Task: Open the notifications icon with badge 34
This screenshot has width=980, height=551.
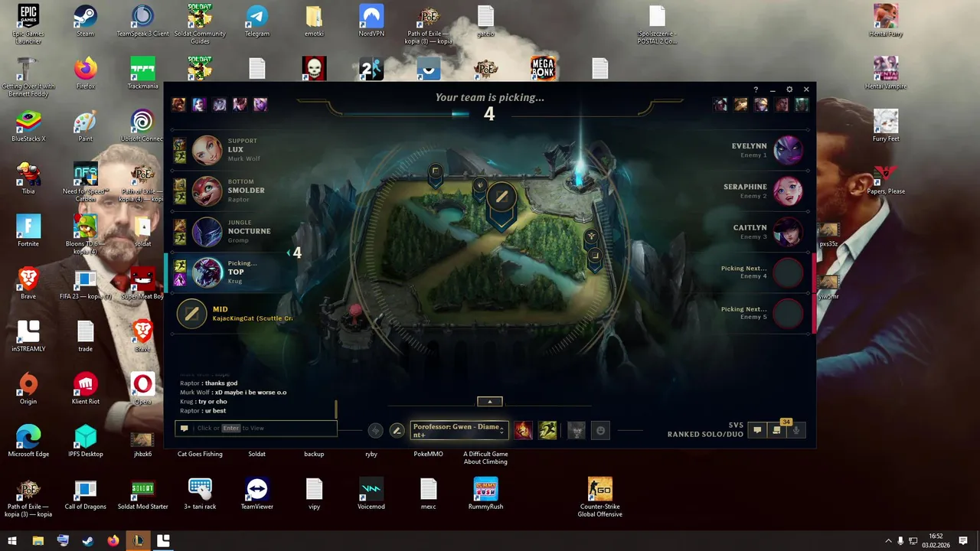Action: point(777,430)
